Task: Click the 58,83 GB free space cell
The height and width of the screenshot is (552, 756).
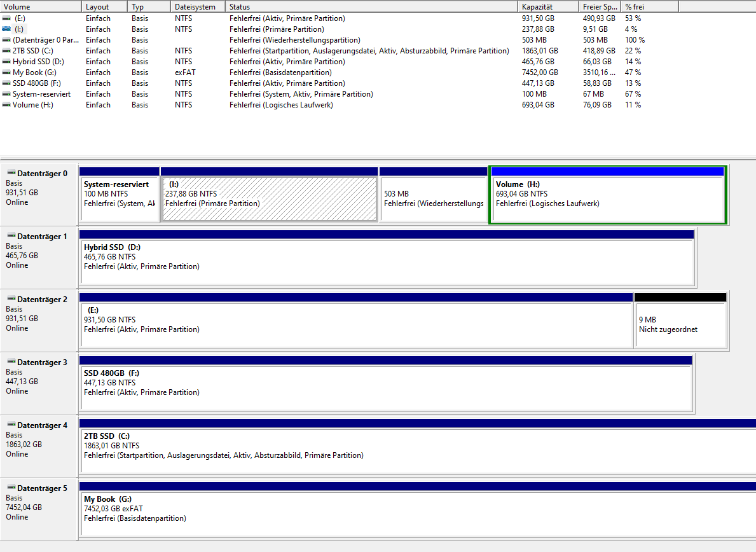Action: (597, 83)
